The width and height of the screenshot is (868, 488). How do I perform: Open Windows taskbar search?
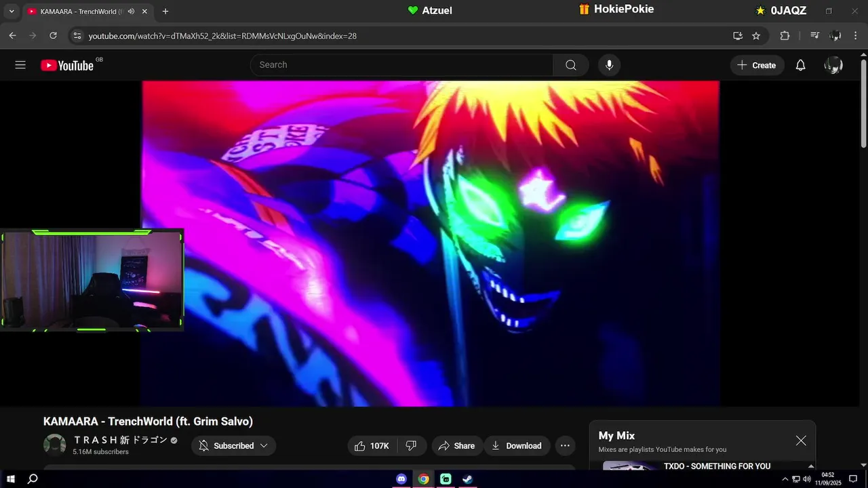pyautogui.click(x=33, y=479)
